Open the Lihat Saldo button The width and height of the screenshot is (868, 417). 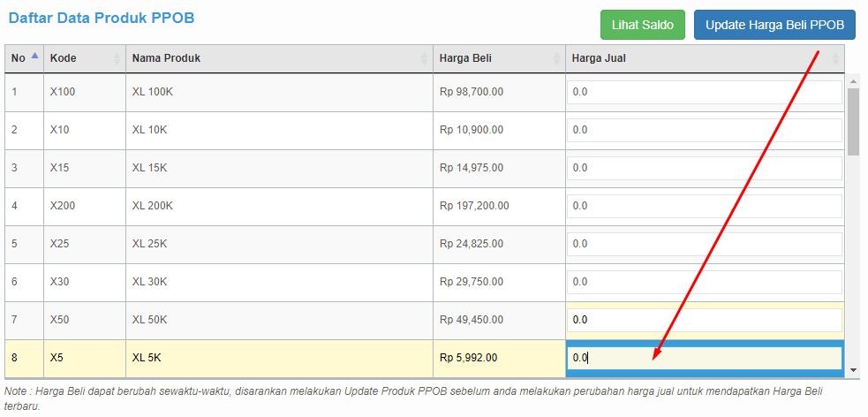[x=643, y=25]
